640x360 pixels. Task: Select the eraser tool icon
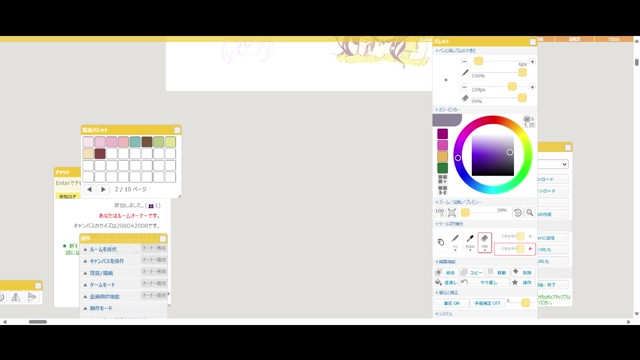[484, 242]
